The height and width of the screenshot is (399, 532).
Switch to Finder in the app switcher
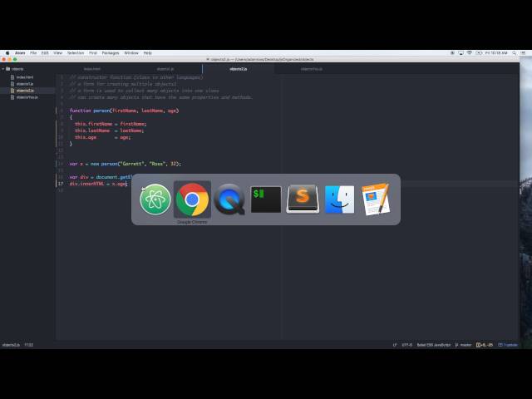click(340, 199)
